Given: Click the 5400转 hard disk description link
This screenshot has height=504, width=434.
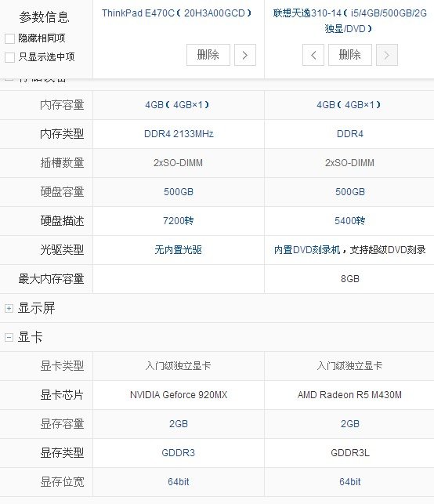Looking at the screenshot, I should pyautogui.click(x=350, y=221).
